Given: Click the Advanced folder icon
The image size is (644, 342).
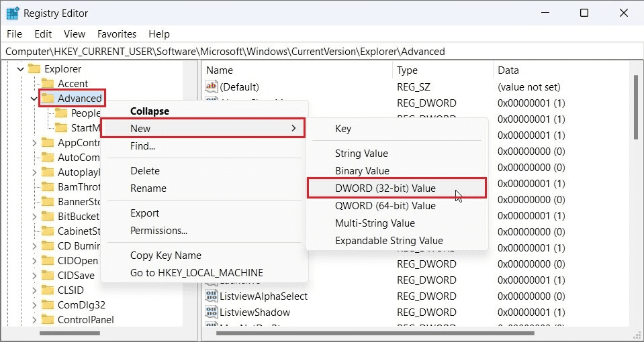Looking at the screenshot, I should coord(48,99).
